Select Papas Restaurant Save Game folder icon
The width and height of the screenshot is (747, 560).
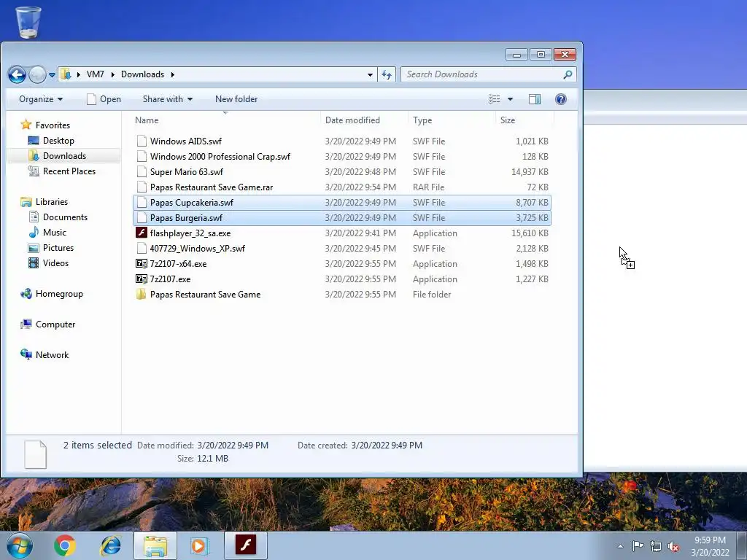coord(142,295)
